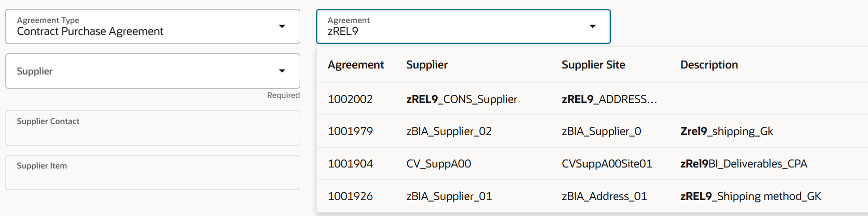Click into the Supplier Contact field

click(x=153, y=128)
